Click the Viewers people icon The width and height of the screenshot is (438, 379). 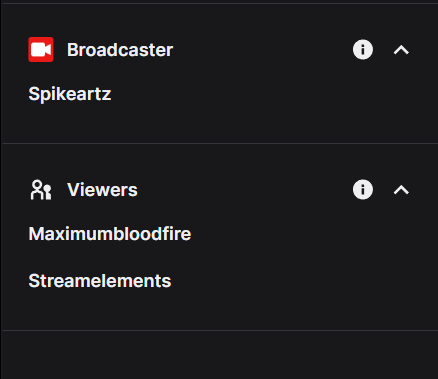[x=41, y=190]
